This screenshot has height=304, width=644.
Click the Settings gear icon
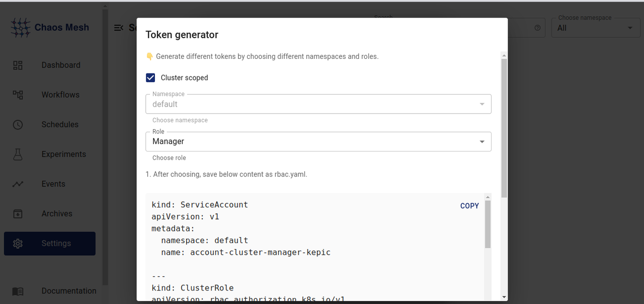18,243
